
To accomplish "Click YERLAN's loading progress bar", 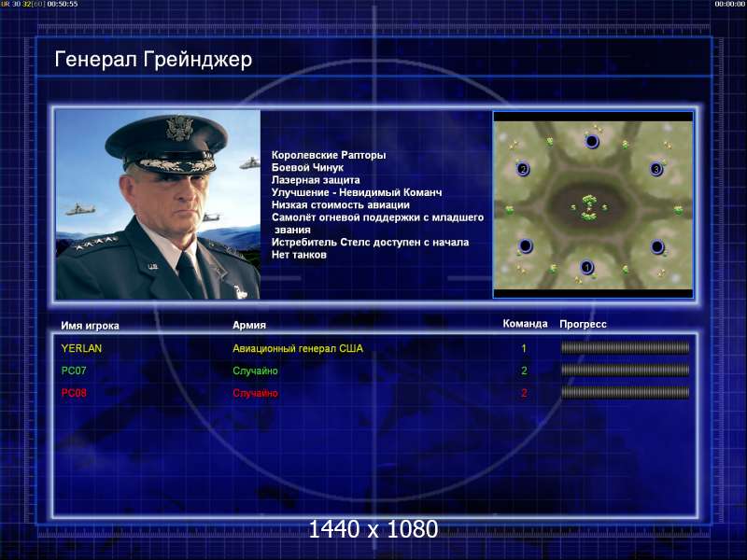I will click(625, 348).
